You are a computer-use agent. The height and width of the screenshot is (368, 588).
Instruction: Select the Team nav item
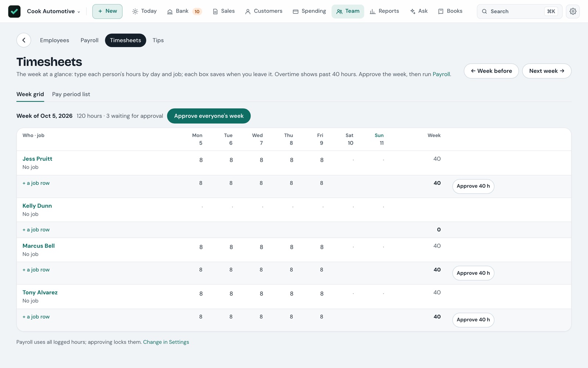[x=348, y=11]
